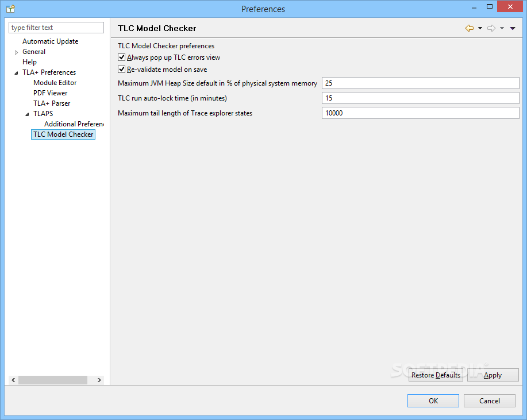
Task: Confirm preferences with OK
Action: click(x=433, y=401)
